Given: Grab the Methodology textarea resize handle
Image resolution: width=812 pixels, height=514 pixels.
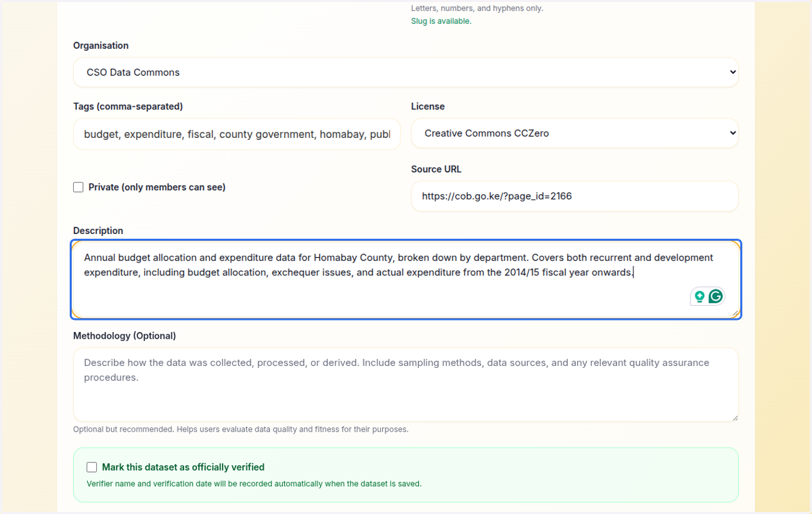Looking at the screenshot, I should tap(734, 417).
